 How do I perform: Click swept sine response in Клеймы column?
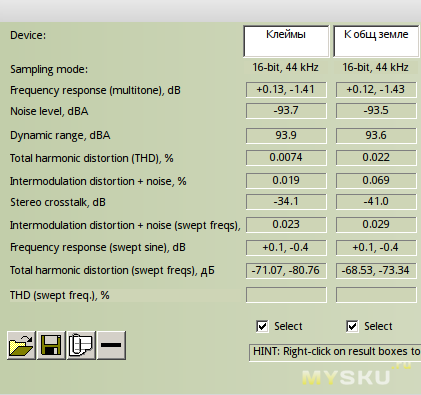click(286, 248)
